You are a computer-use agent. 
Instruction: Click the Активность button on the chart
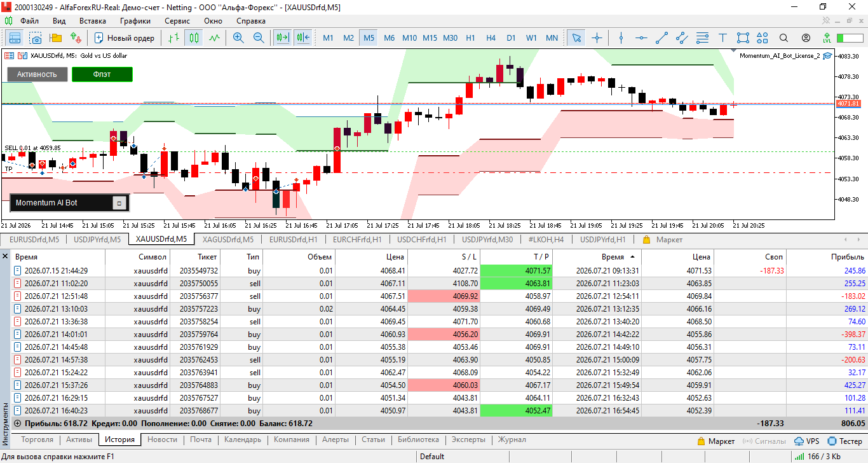tap(37, 74)
